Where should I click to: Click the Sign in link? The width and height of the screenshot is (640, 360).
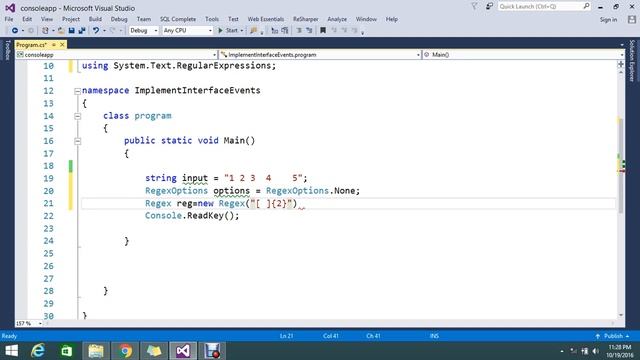(x=608, y=20)
